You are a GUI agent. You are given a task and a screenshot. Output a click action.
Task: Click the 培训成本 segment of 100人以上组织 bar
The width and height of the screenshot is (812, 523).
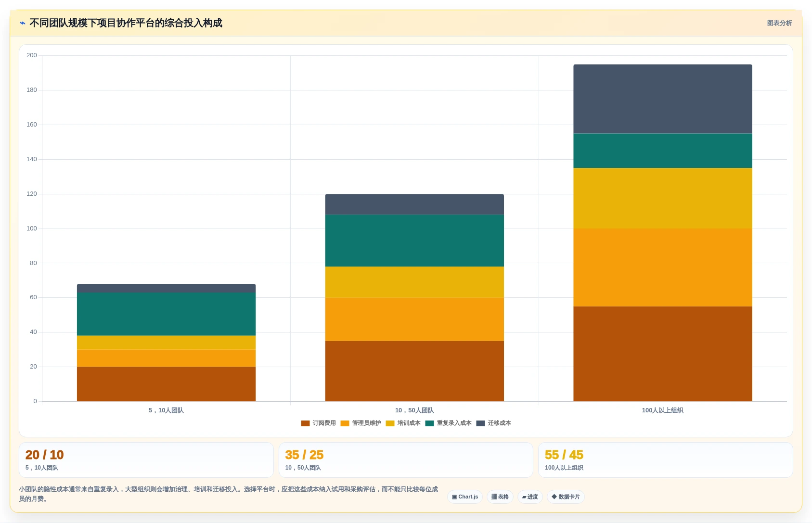(663, 198)
